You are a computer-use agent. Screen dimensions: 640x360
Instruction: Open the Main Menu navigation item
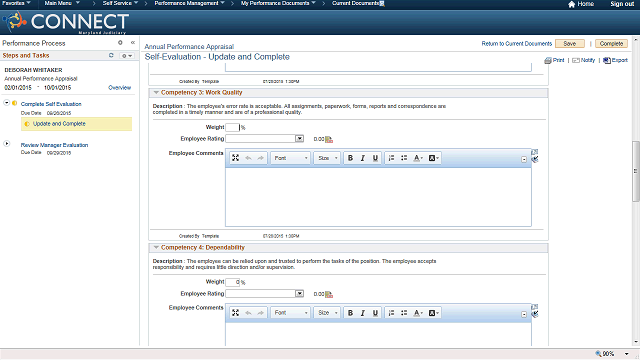click(x=62, y=3)
